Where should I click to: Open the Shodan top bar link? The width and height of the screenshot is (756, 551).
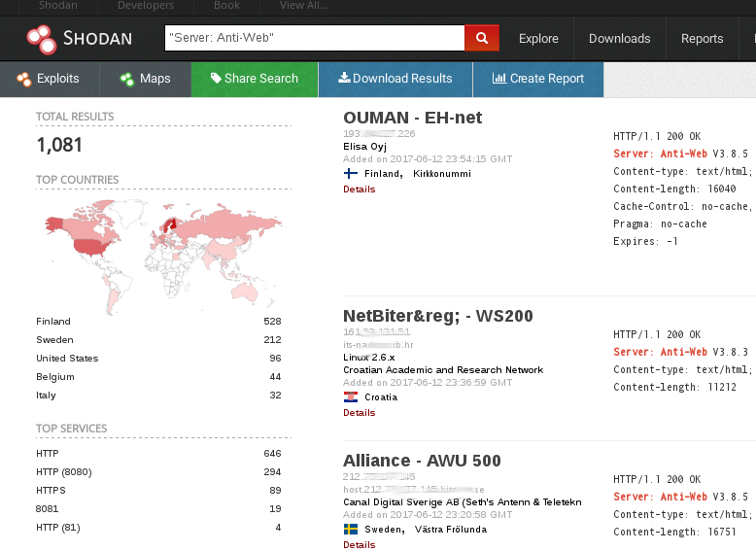pos(58,5)
